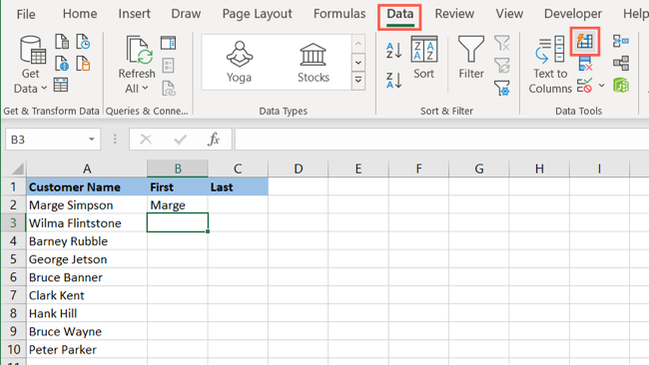Click the Wilma Flintstone cell
The image size is (649, 365).
point(87,223)
